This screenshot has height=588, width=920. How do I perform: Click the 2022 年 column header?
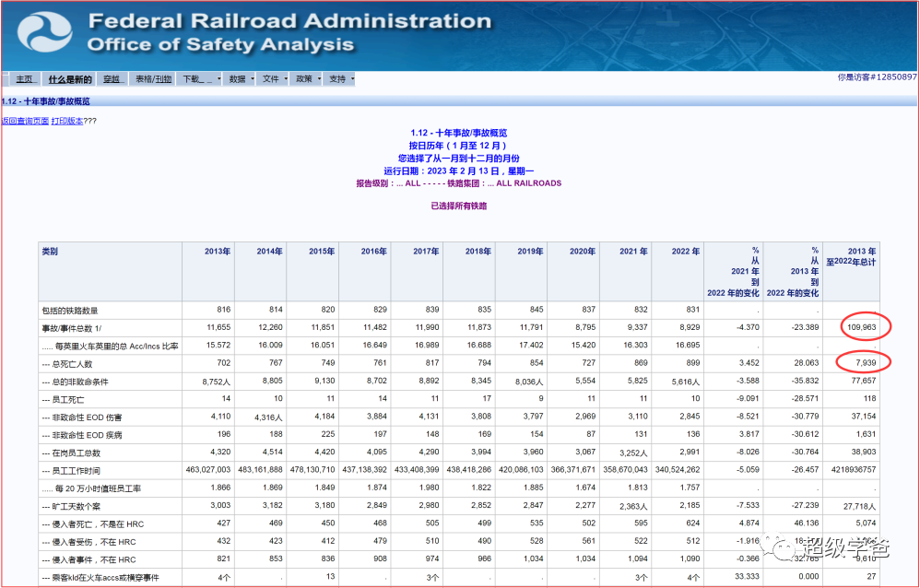point(686,252)
